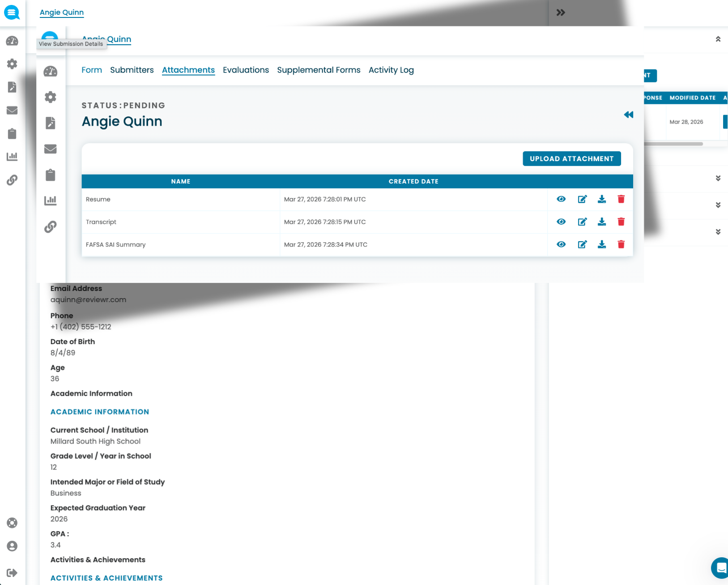Open the settings gear in the sidebar

click(x=12, y=64)
